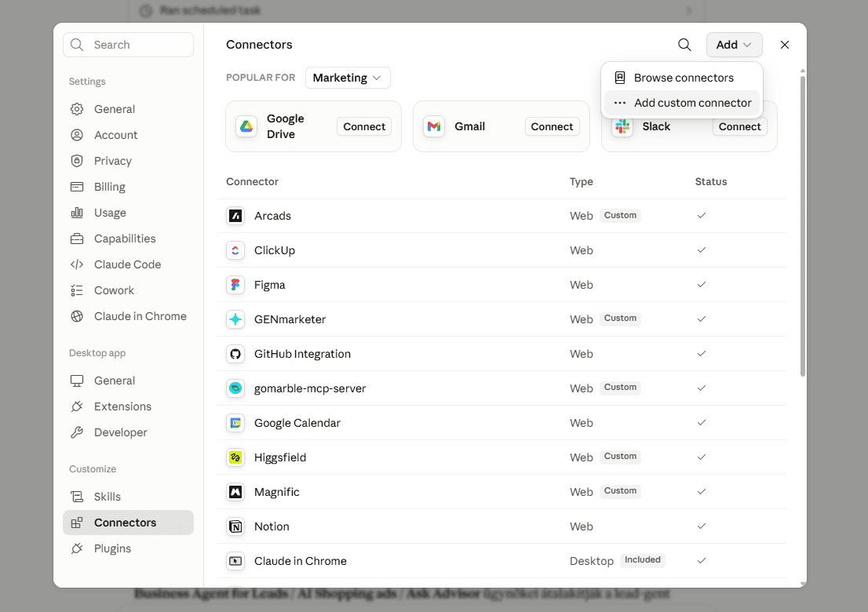Click the GENmarketer connector icon
868x612 pixels.
235,319
